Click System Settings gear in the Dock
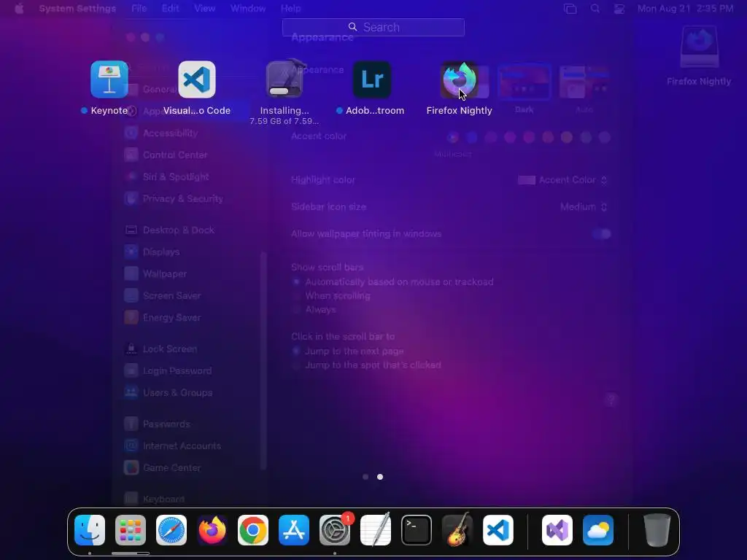Image resolution: width=747 pixels, height=560 pixels. click(335, 530)
